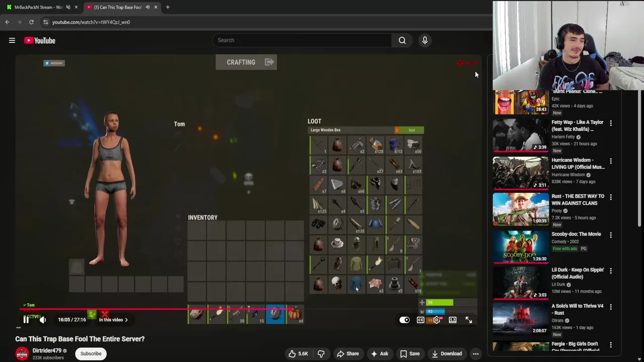The height and width of the screenshot is (362, 644).
Task: Mute the YouTube tab audio indicator
Action: pyautogui.click(x=147, y=7)
